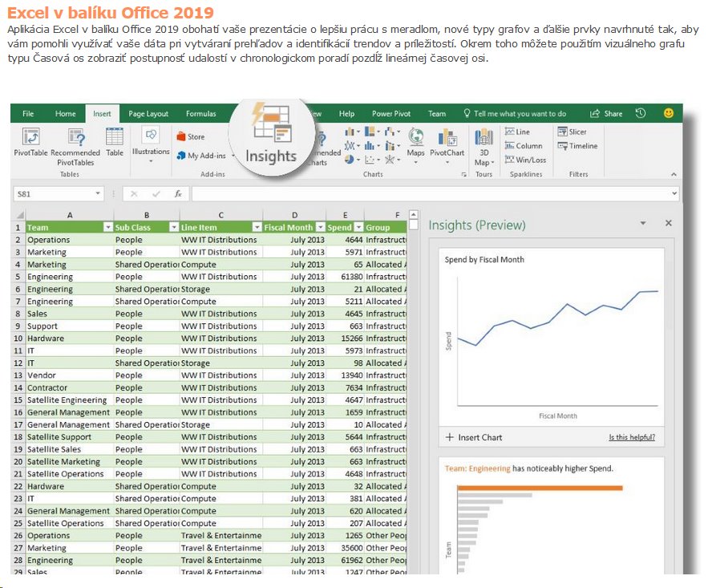
Task: Open the Store add-ins
Action: point(190,136)
